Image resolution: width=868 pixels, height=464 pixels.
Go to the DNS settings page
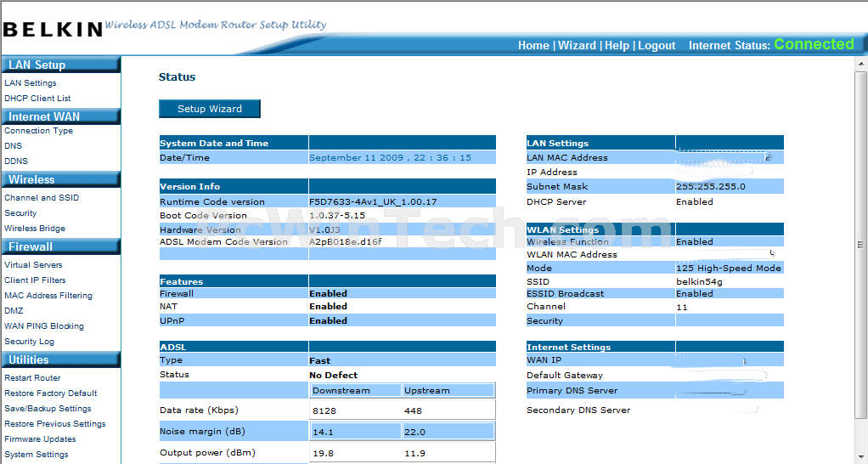(x=14, y=145)
